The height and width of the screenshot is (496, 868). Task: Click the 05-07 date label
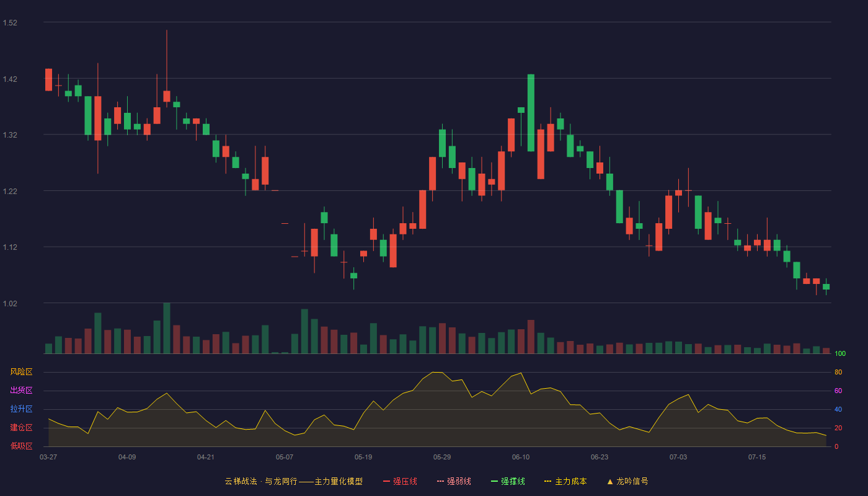[x=285, y=457]
